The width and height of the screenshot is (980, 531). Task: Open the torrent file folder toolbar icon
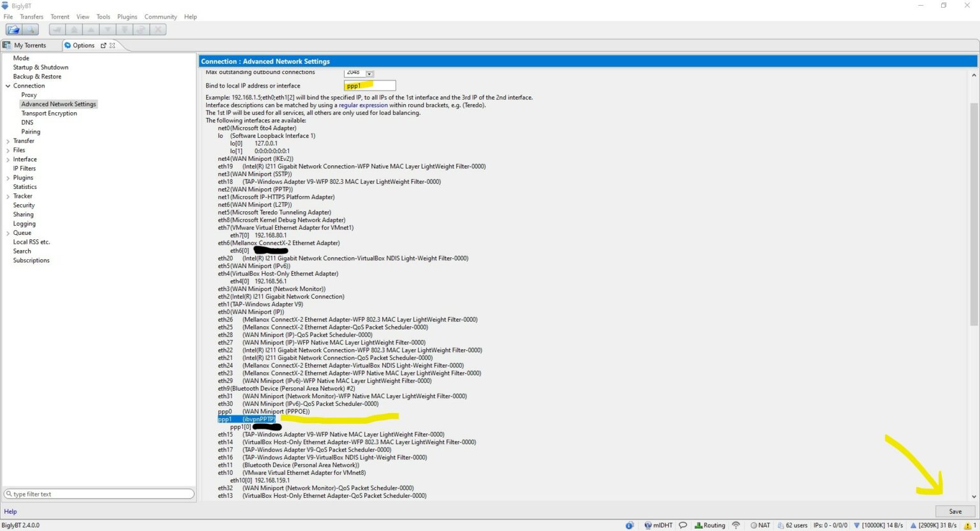pyautogui.click(x=13, y=29)
